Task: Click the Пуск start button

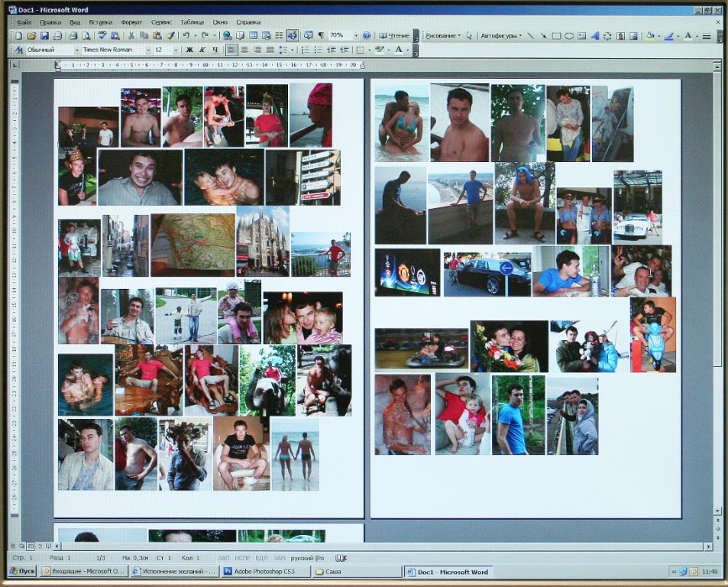Action: tap(23, 571)
